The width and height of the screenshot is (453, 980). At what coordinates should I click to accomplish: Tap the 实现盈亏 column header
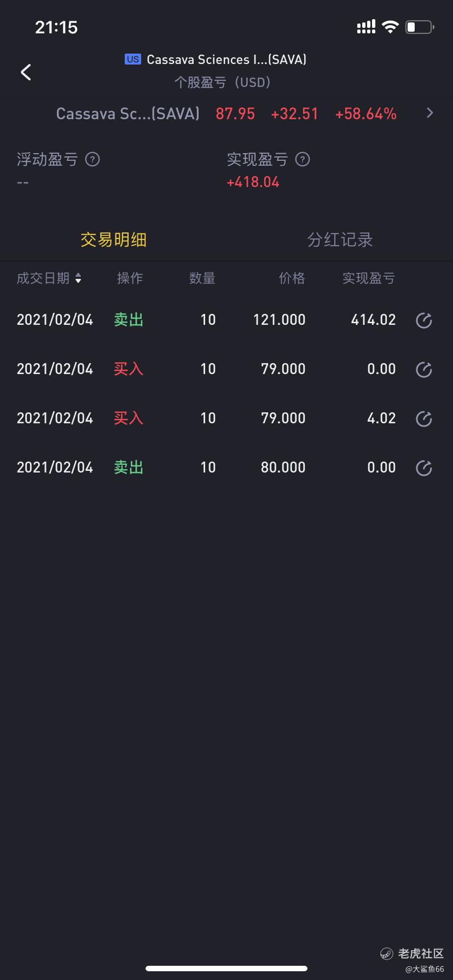(368, 278)
